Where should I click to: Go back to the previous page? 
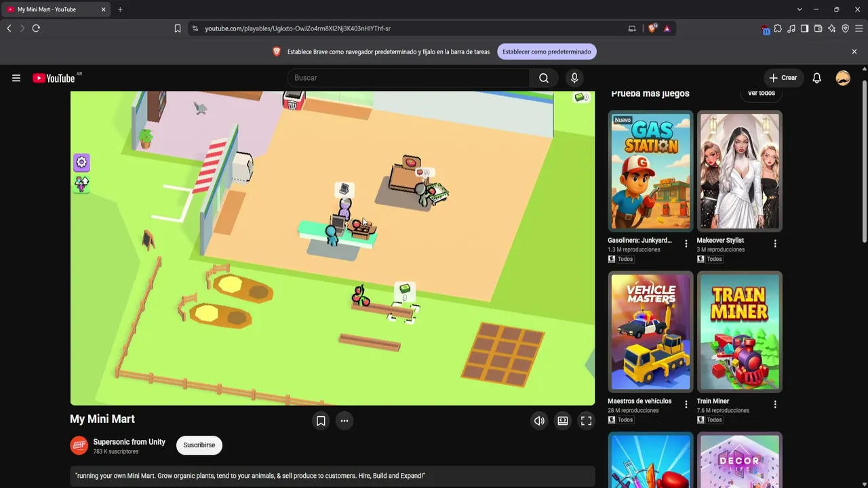9,28
